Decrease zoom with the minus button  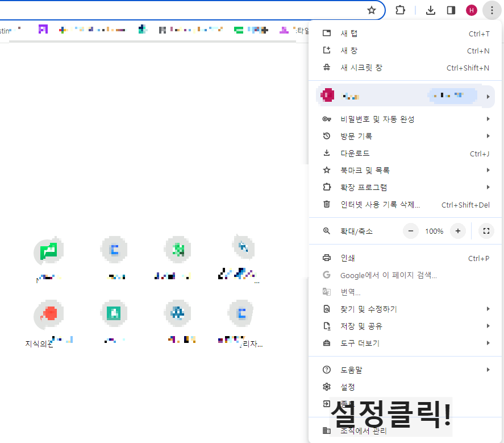tap(410, 231)
